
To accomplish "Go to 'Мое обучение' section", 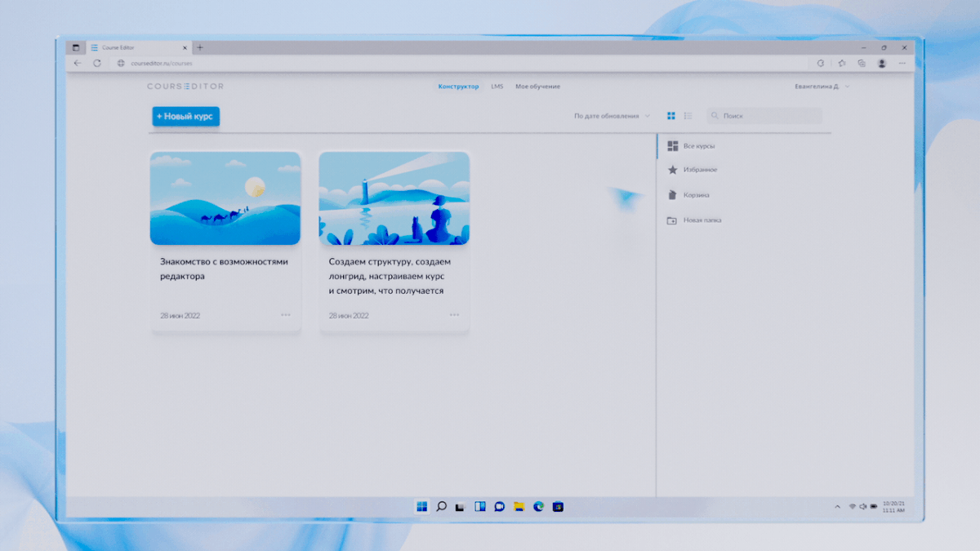I will (537, 87).
